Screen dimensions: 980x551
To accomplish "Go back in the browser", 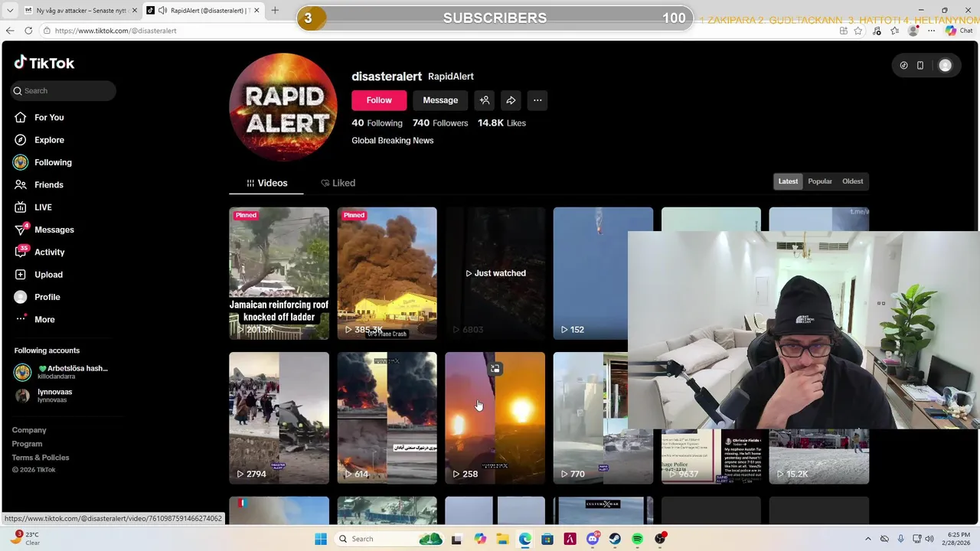I will [x=10, y=31].
